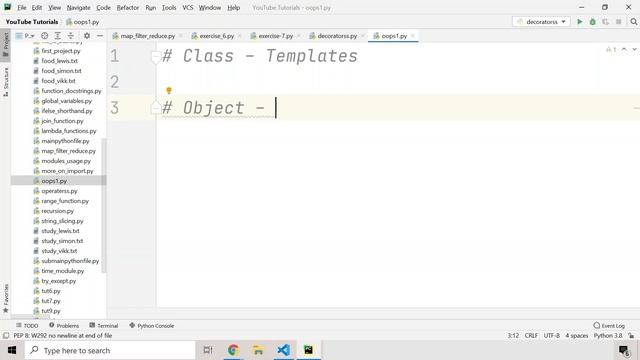Click Expand All in Project panel
The image size is (640, 360).
(x=58, y=36)
